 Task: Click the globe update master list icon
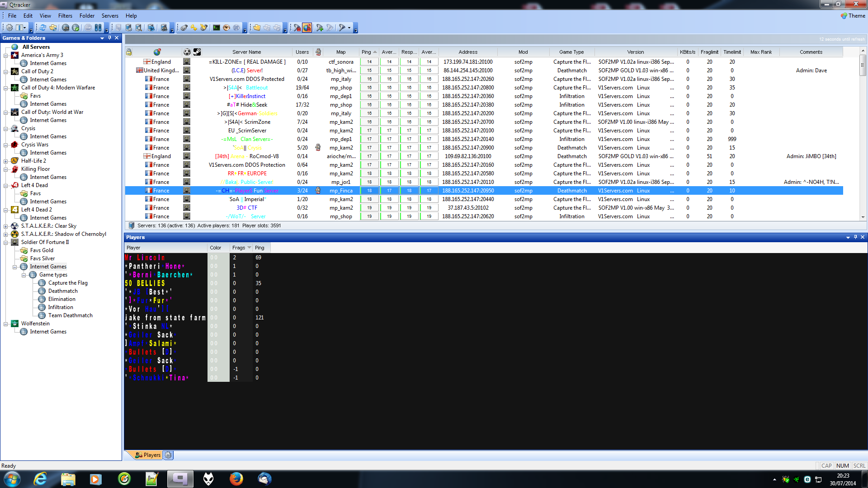coord(66,28)
